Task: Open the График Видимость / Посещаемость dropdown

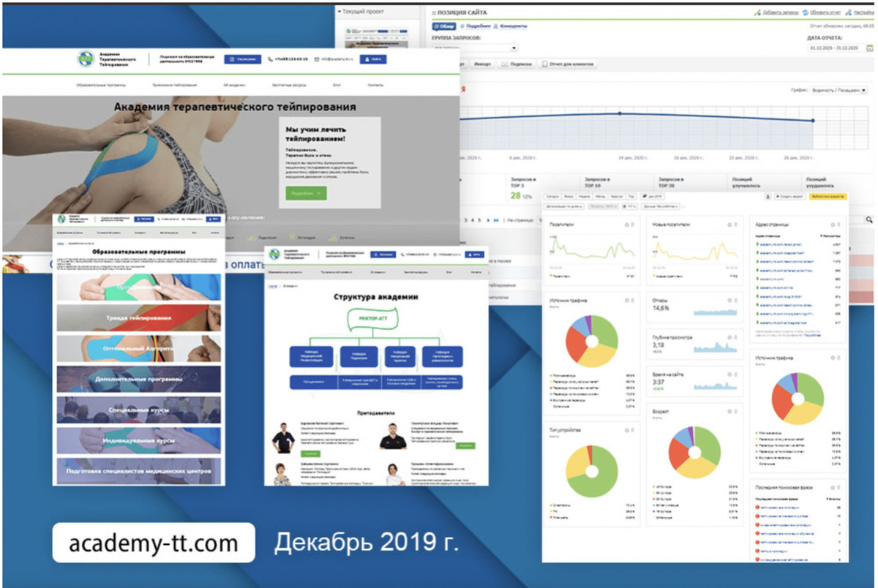Action: 839,91
